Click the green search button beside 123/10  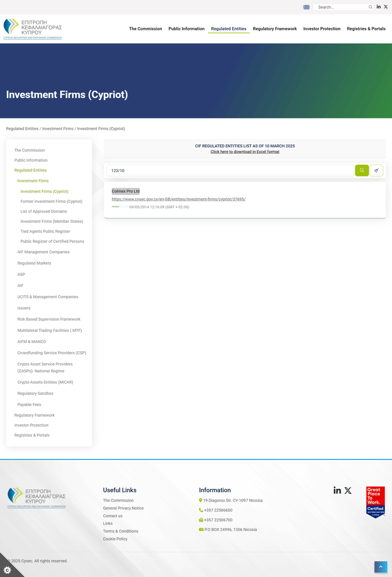pos(362,170)
